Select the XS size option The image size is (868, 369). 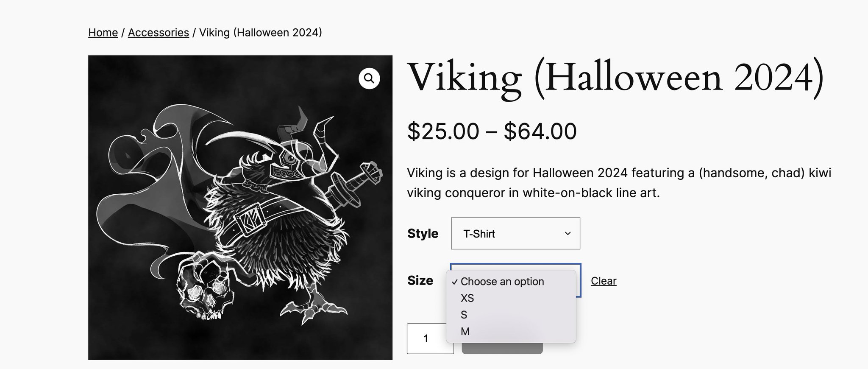pos(467,298)
